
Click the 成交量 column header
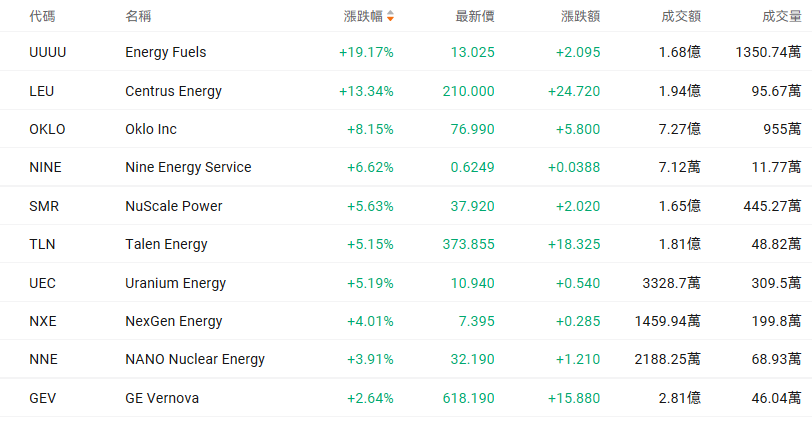click(781, 16)
